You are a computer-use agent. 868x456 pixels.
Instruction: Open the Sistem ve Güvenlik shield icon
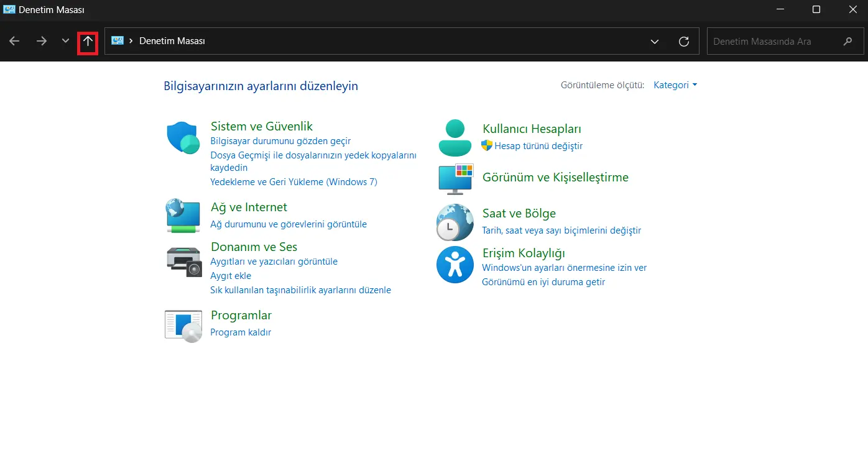pyautogui.click(x=183, y=138)
